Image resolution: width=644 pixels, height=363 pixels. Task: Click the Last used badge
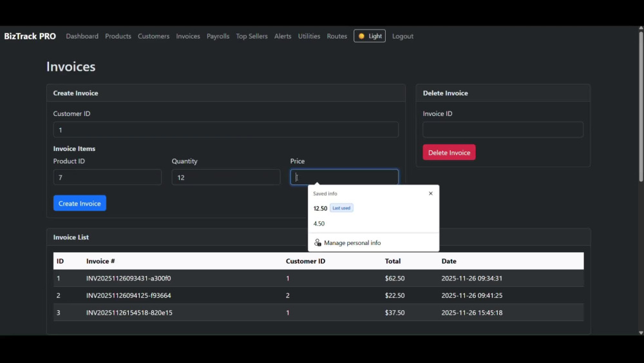pos(341,208)
